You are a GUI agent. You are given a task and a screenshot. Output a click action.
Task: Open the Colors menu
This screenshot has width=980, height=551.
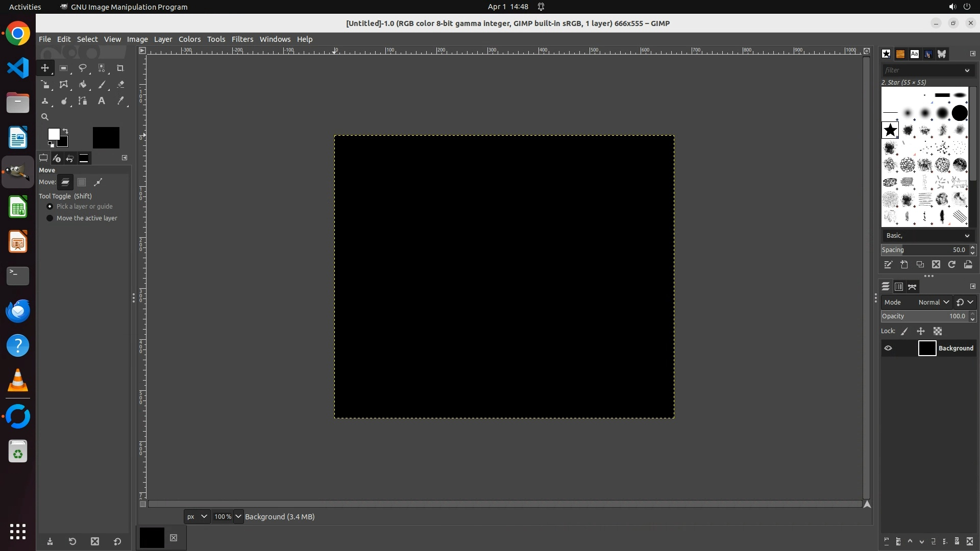[x=189, y=39]
